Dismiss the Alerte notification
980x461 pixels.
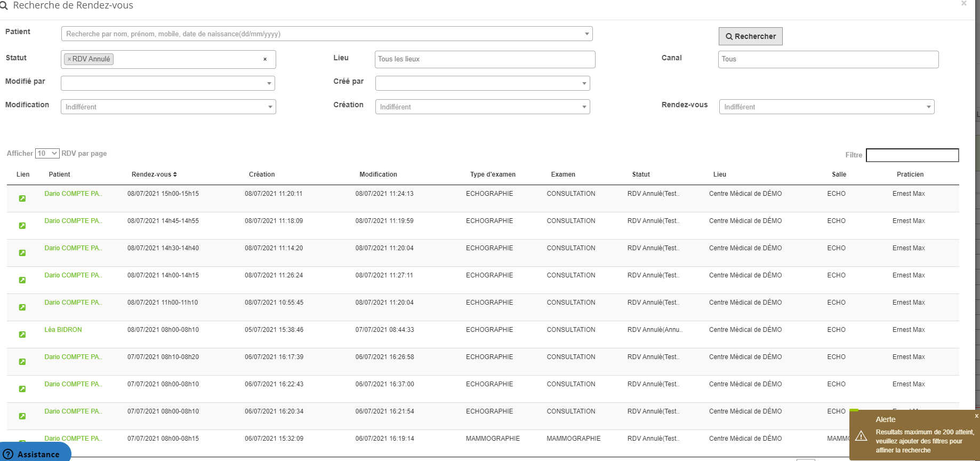(x=976, y=416)
